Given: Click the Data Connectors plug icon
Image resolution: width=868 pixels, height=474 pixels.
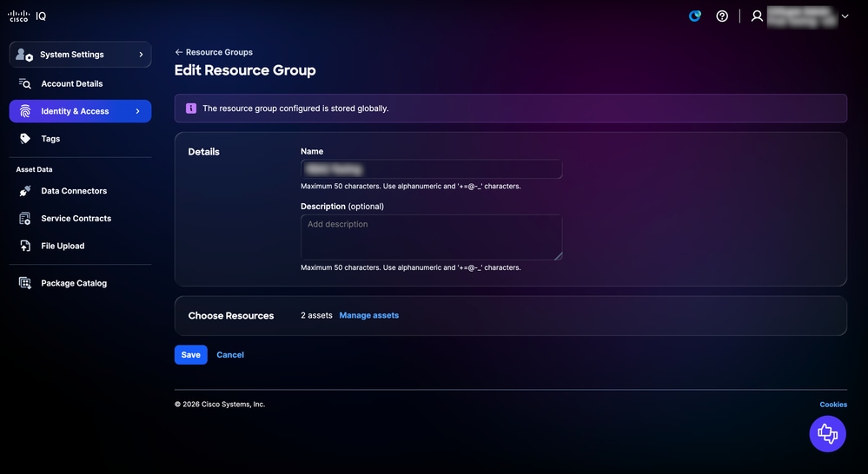Looking at the screenshot, I should point(25,191).
